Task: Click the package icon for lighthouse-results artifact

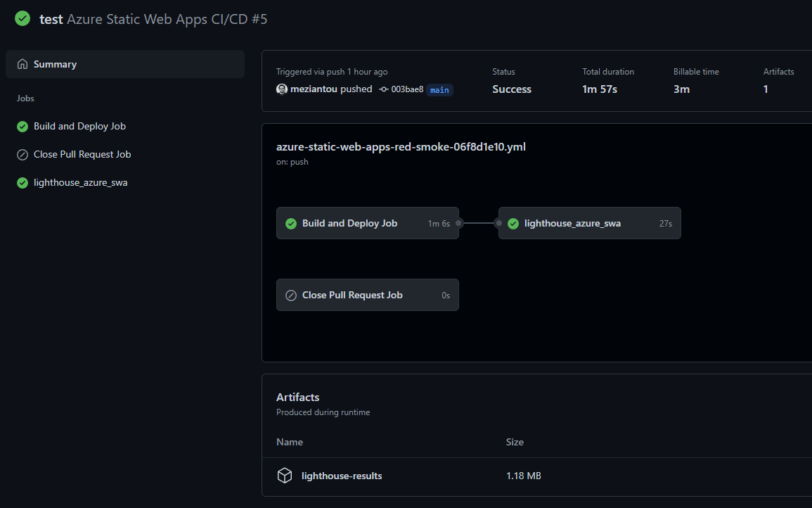Action: (285, 476)
